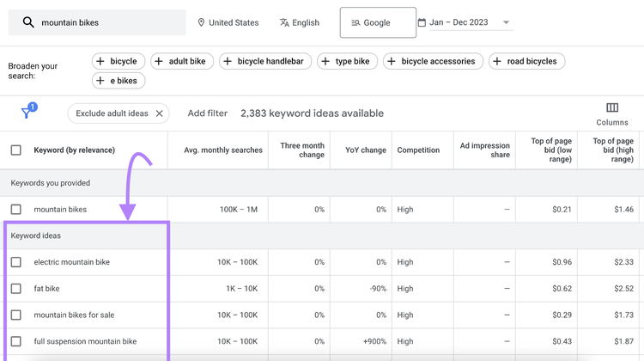This screenshot has height=361, width=644.
Task: Click the $1.87 high range bid
Action: (624, 341)
